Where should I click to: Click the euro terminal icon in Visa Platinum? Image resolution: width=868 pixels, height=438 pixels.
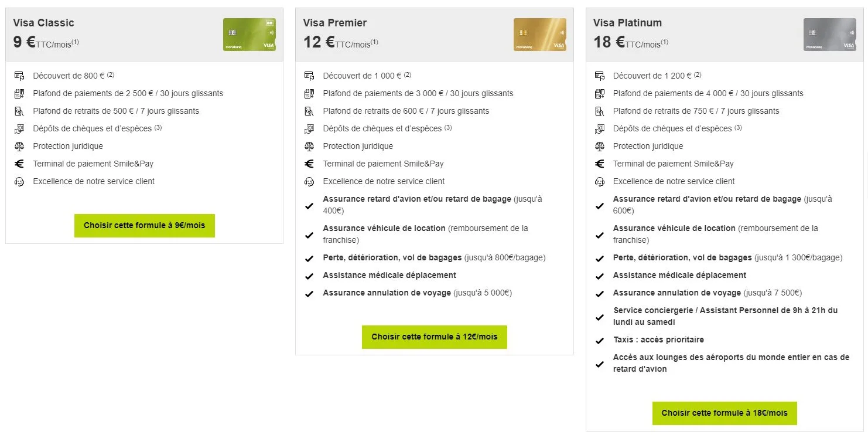click(x=599, y=164)
